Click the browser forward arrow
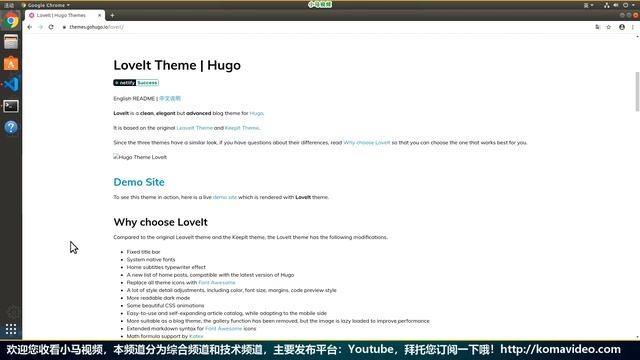This screenshot has width=640, height=360. tap(40, 27)
